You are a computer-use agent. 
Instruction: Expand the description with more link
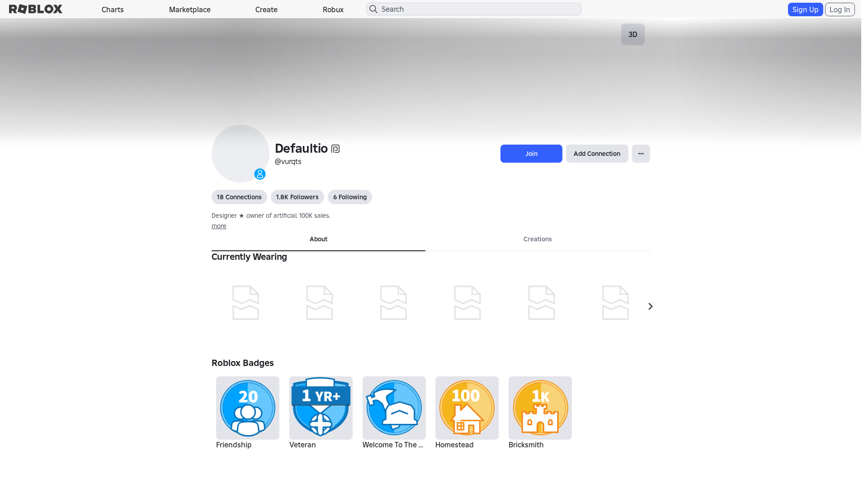(219, 226)
